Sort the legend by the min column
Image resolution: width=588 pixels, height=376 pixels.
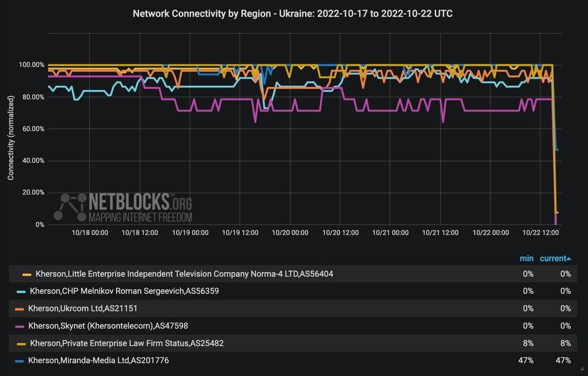click(526, 258)
